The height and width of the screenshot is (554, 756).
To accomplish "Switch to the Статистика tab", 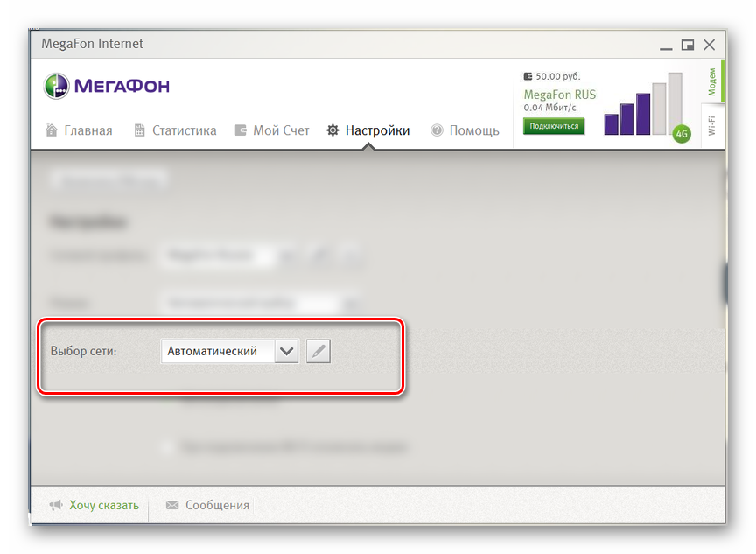I will pyautogui.click(x=175, y=130).
